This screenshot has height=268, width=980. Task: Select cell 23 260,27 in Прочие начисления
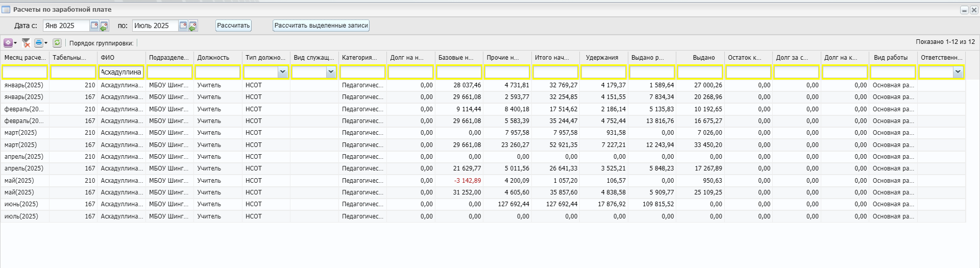point(507,145)
